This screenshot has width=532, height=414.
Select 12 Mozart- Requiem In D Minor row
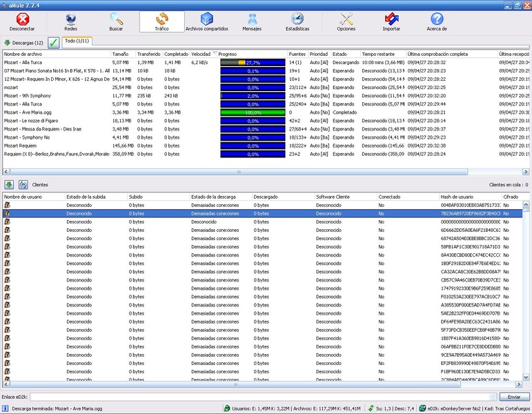(266, 79)
